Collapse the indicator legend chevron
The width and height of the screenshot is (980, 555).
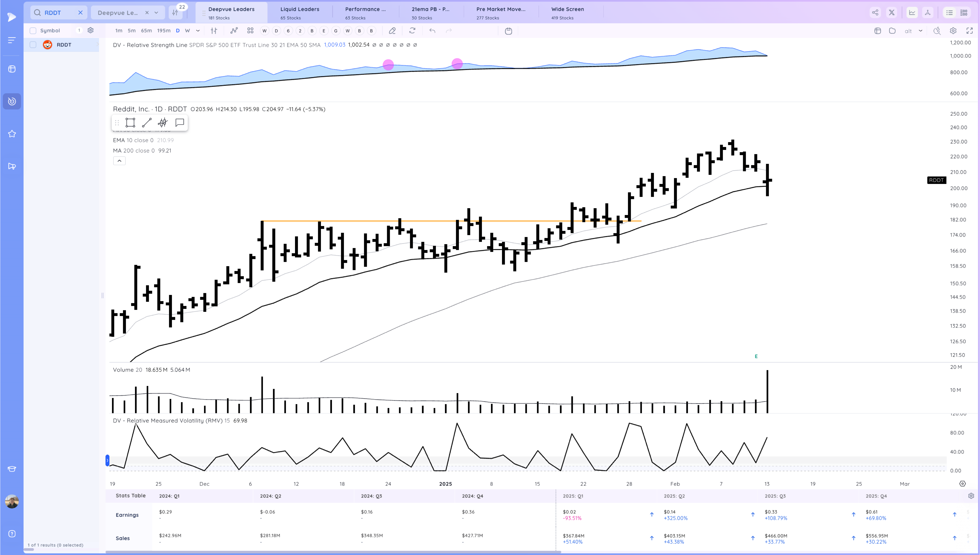pyautogui.click(x=119, y=161)
